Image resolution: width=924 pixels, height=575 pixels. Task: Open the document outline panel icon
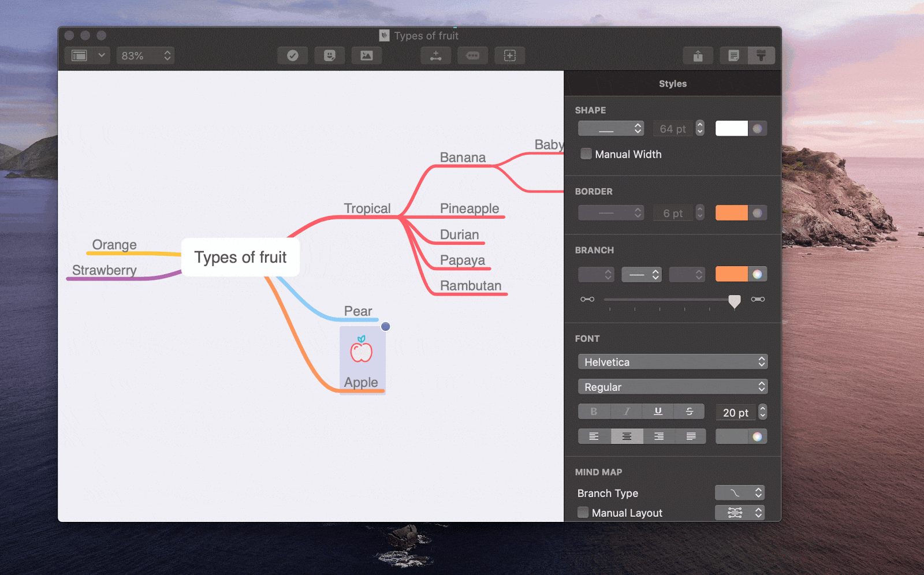click(733, 55)
